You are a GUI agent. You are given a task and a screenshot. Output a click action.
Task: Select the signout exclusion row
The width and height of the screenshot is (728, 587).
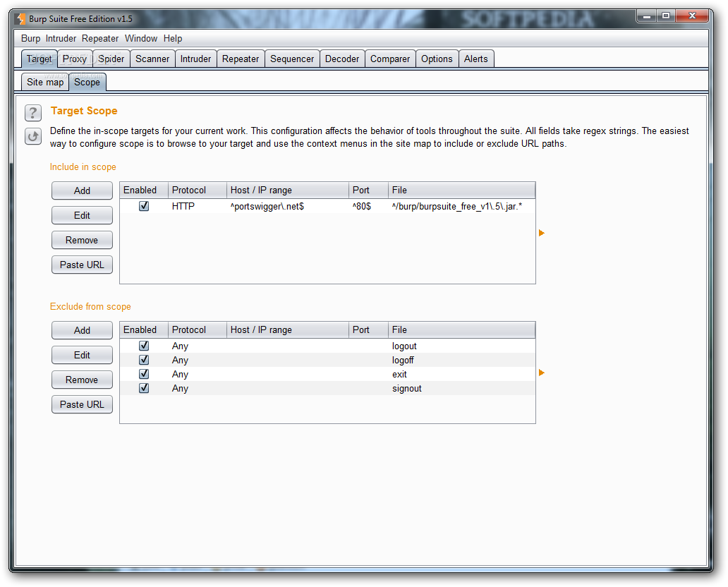327,388
